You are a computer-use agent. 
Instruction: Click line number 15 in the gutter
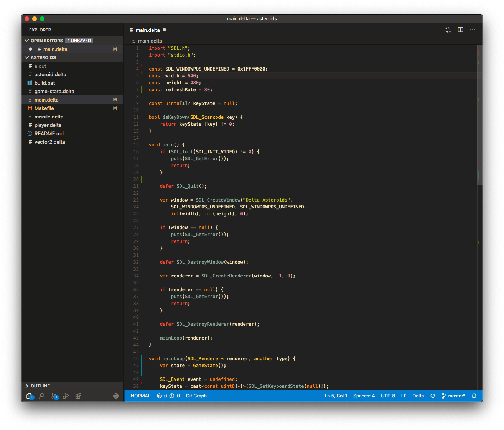(x=136, y=145)
